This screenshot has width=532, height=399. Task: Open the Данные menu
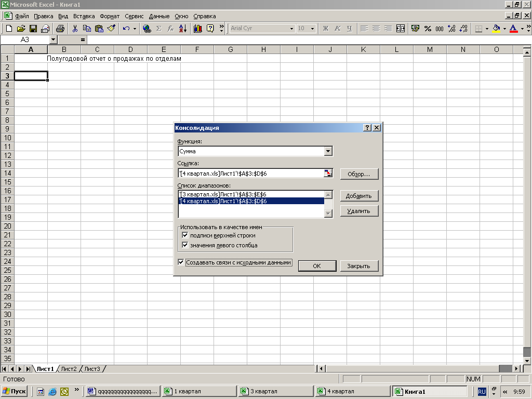click(x=159, y=16)
